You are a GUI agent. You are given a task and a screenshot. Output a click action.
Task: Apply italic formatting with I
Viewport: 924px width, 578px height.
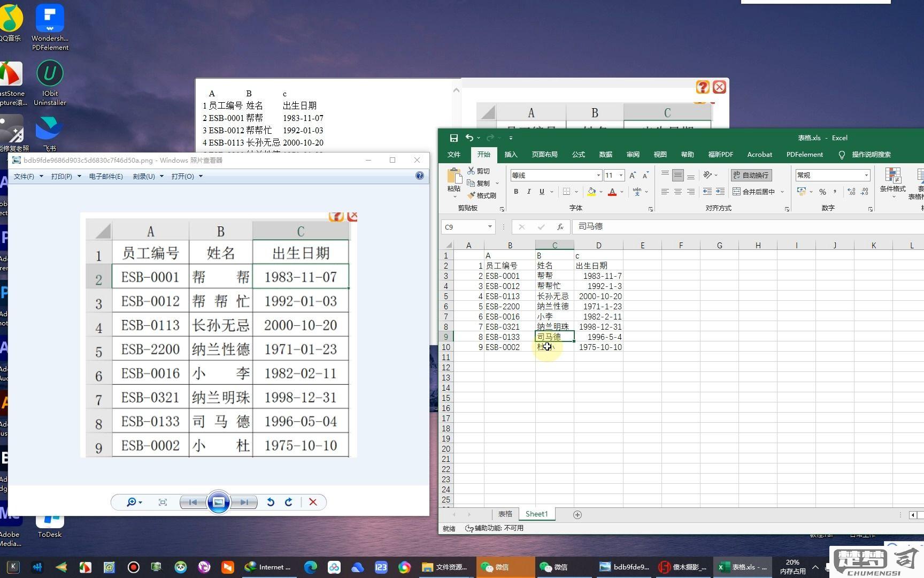[529, 192]
